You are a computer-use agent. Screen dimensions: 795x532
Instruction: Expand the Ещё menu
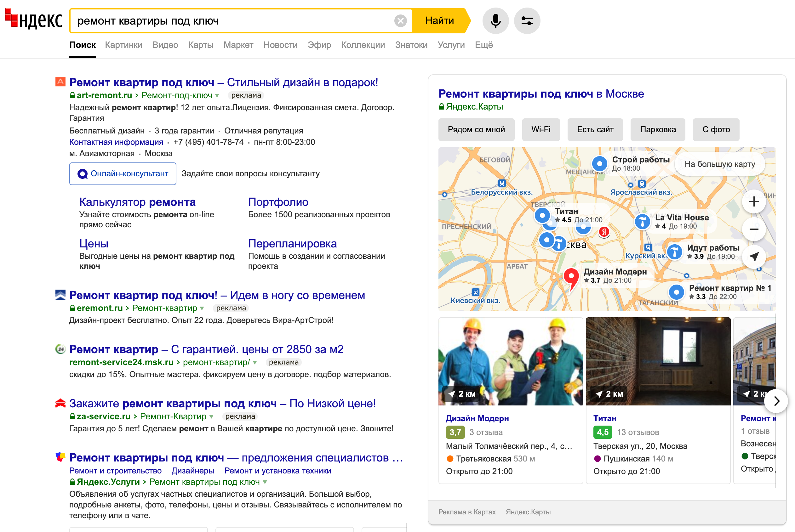click(x=484, y=45)
